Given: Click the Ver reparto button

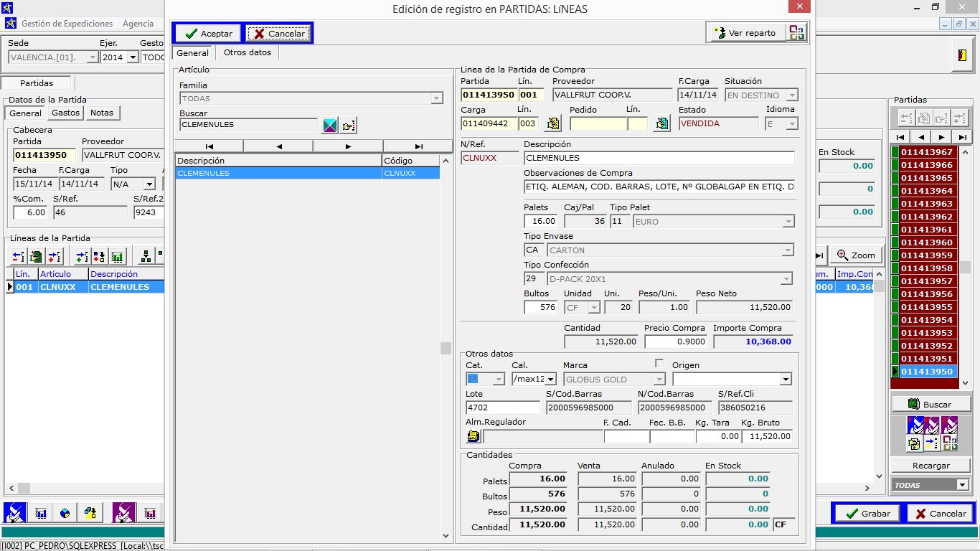Looking at the screenshot, I should (745, 33).
